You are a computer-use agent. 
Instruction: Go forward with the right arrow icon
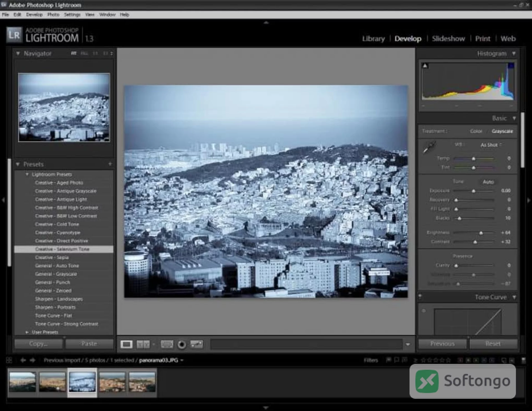(32, 360)
